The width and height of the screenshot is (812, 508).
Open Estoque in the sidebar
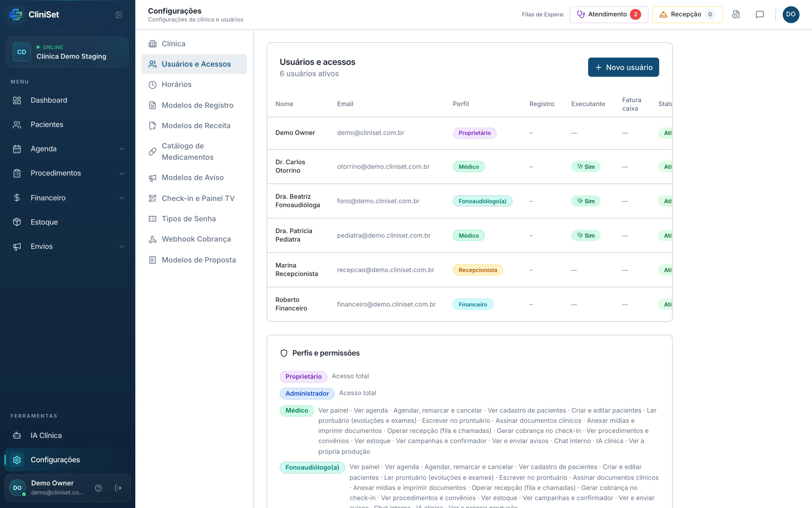click(x=67, y=222)
